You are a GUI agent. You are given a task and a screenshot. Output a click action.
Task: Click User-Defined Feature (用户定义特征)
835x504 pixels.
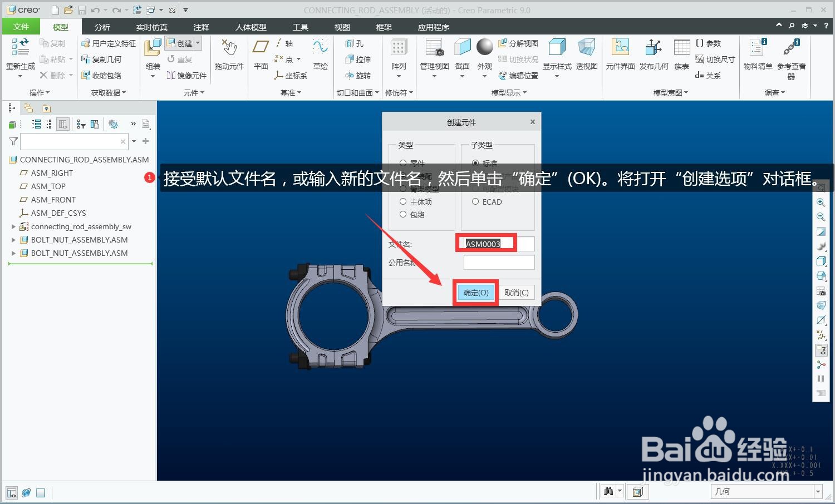[x=109, y=43]
